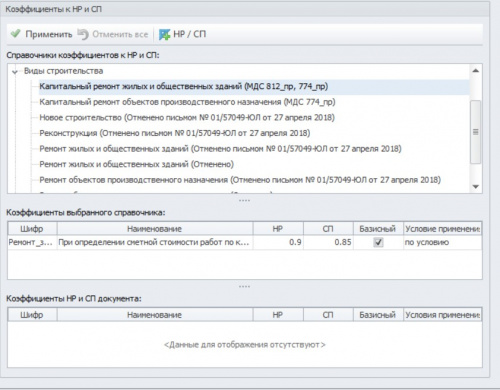The height and width of the screenshot is (390, 500).
Task: Click the green checkmark Применить icon
Action: (x=15, y=34)
